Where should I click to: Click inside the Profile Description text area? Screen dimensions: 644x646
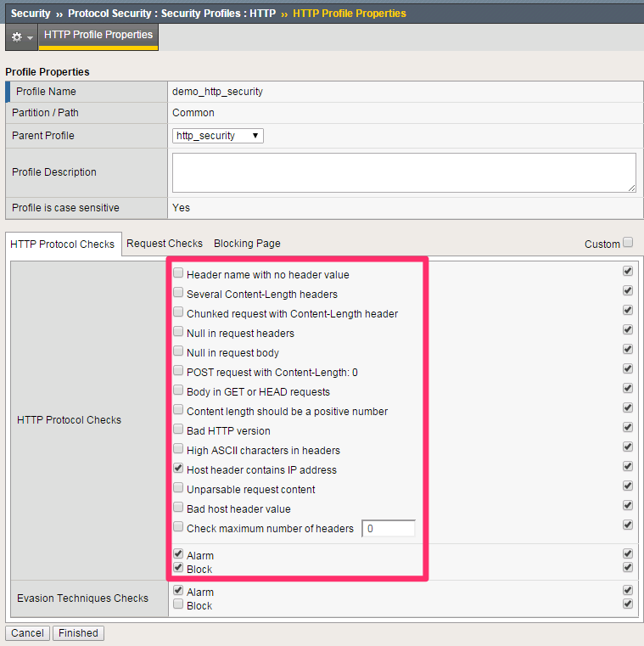(x=404, y=172)
